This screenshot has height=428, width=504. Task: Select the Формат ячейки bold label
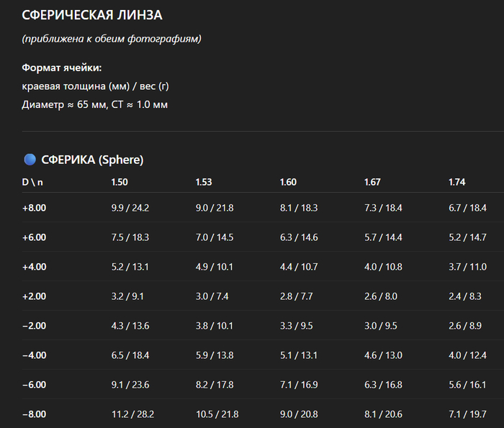[62, 68]
